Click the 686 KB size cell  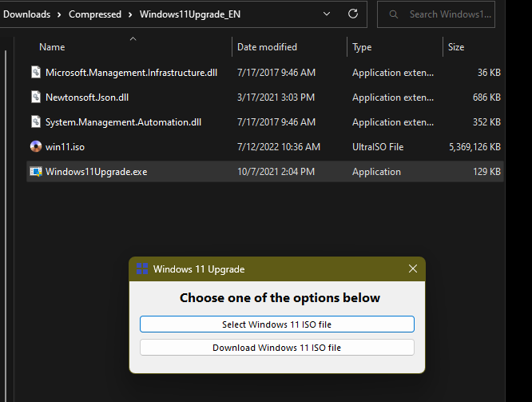(x=486, y=98)
